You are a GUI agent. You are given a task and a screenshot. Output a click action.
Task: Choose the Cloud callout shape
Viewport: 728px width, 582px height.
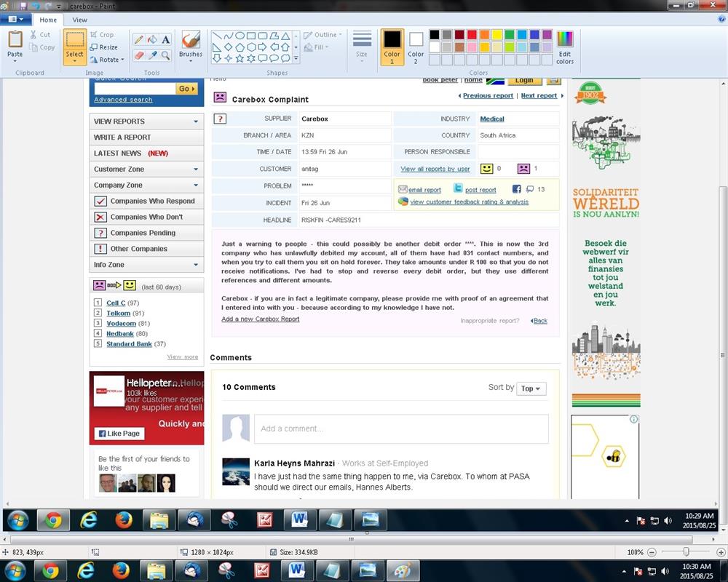pos(285,58)
